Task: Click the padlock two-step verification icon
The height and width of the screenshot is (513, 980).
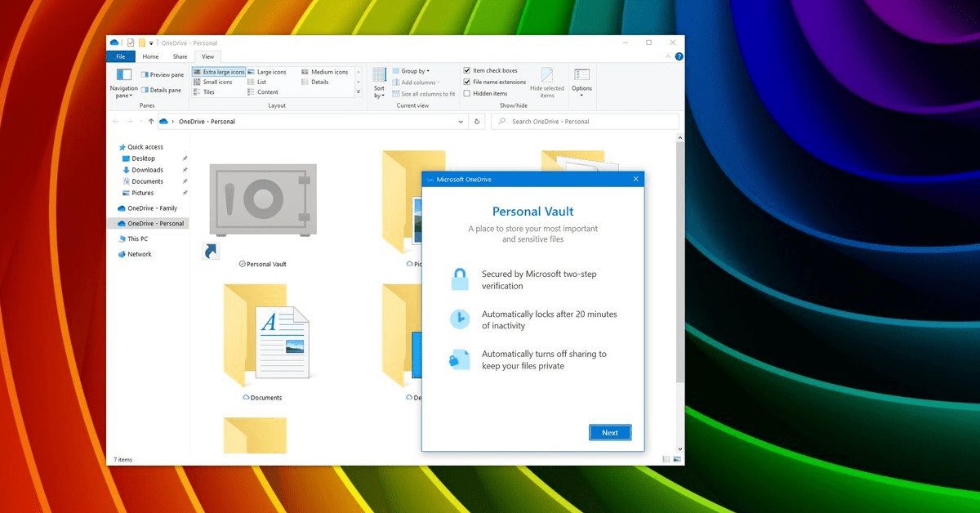Action: tap(460, 279)
